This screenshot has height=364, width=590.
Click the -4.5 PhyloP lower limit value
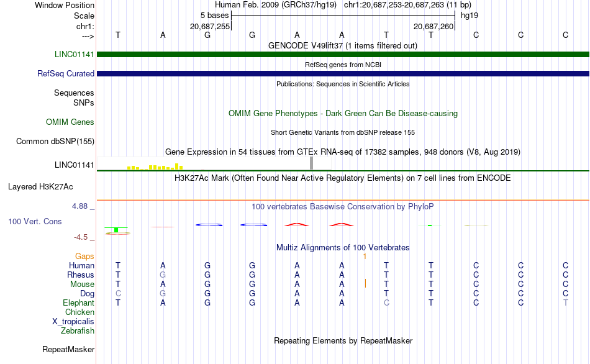click(x=81, y=237)
